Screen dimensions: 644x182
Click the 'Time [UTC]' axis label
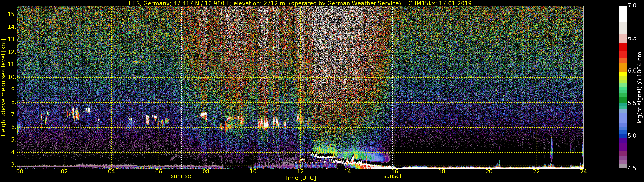coord(300,178)
